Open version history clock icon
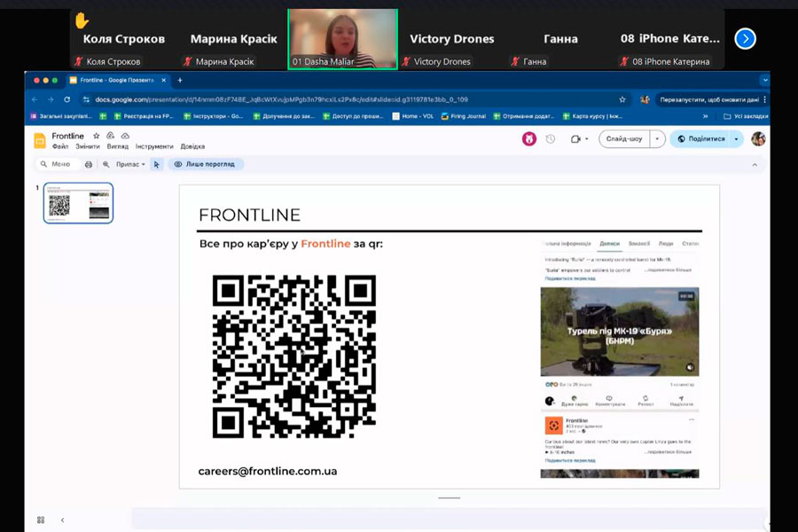Screen dimensions: 798x532 550,139
